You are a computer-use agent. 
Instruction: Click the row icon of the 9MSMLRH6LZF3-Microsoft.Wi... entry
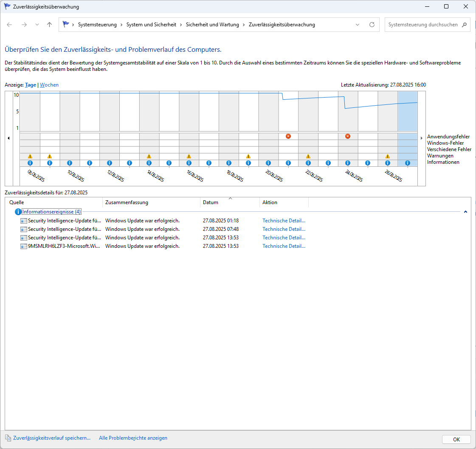[24, 246]
